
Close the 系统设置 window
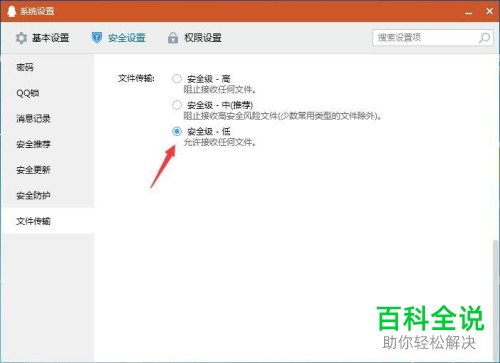(489, 11)
